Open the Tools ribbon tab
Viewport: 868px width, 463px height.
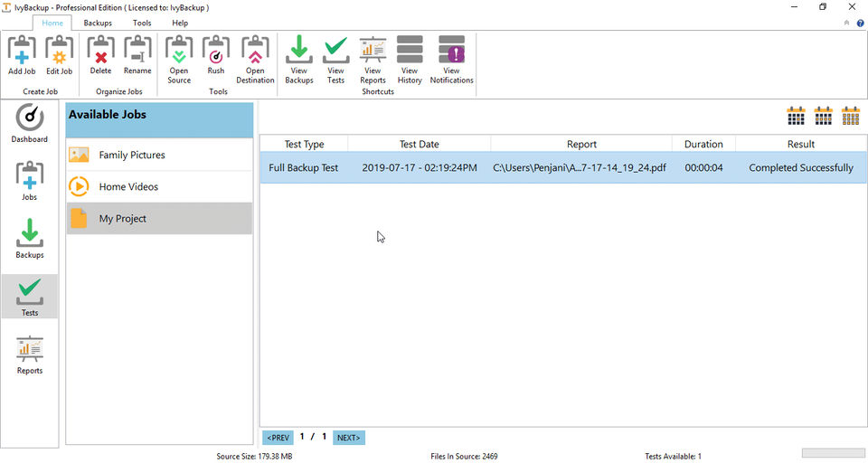click(142, 23)
